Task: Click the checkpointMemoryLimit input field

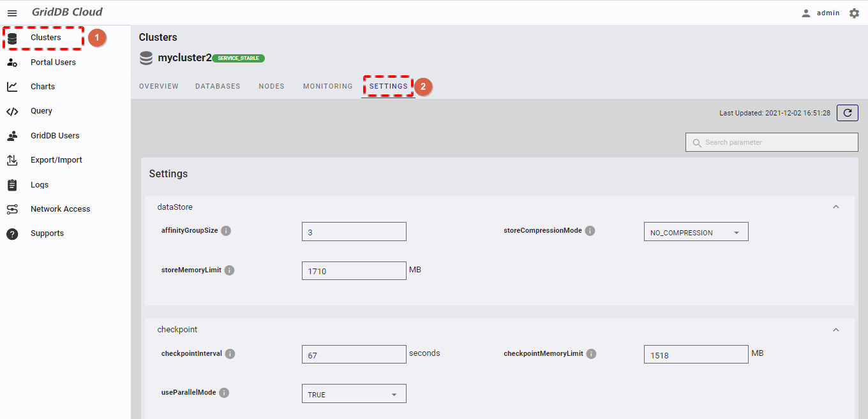Action: (696, 355)
